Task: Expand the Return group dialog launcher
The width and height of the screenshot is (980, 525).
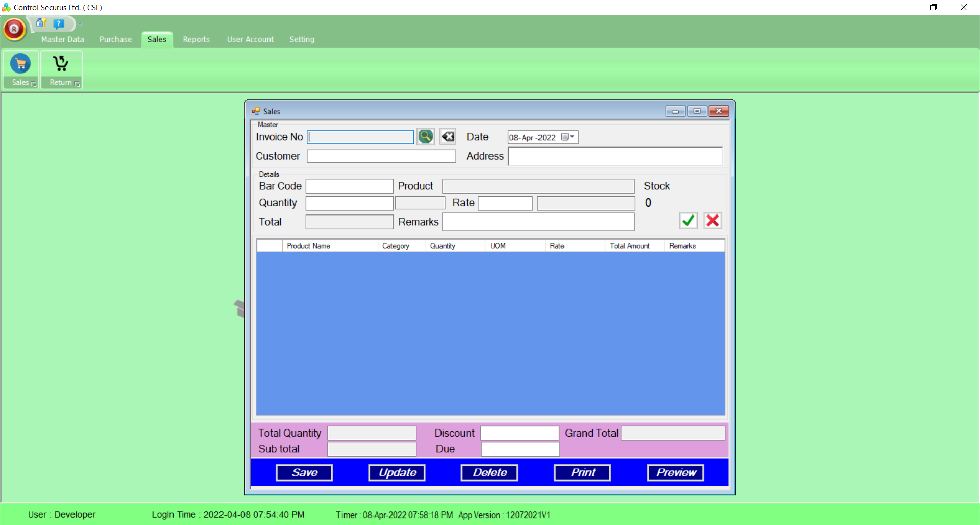Action: pos(77,84)
